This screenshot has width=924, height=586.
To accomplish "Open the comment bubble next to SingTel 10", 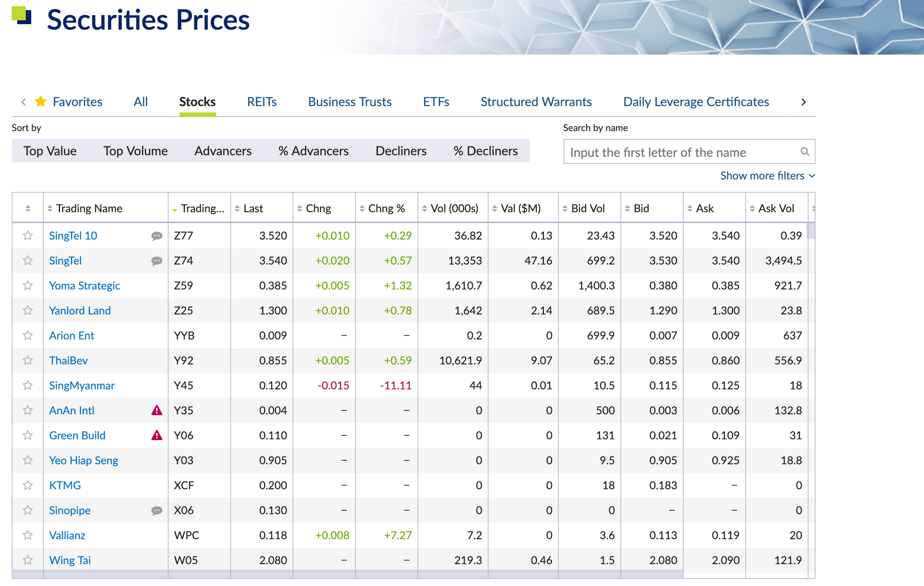I will pos(156,236).
